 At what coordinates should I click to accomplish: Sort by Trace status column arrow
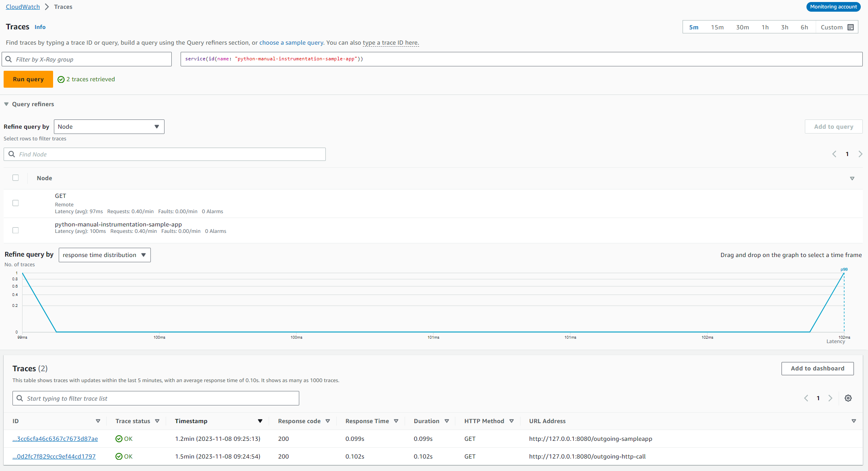157,421
